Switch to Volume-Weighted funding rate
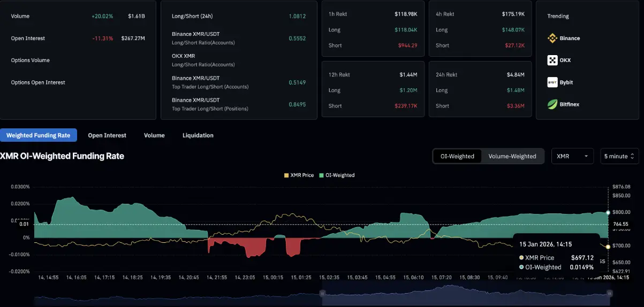This screenshot has width=644, height=307. [512, 156]
